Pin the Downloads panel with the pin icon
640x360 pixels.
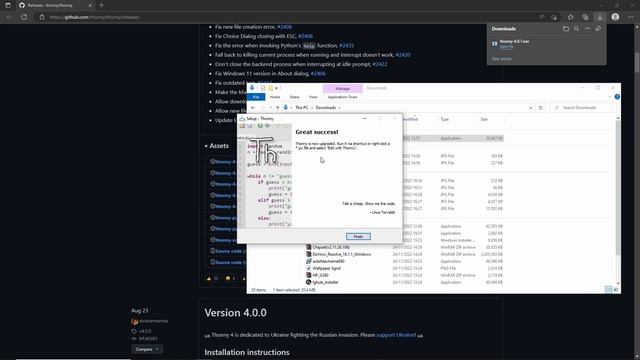tap(598, 29)
